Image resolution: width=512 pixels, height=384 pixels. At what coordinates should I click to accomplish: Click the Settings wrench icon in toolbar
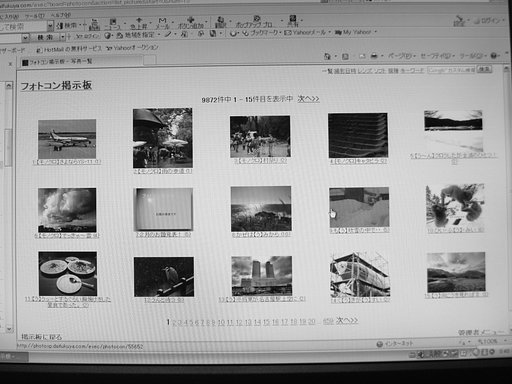click(x=459, y=21)
